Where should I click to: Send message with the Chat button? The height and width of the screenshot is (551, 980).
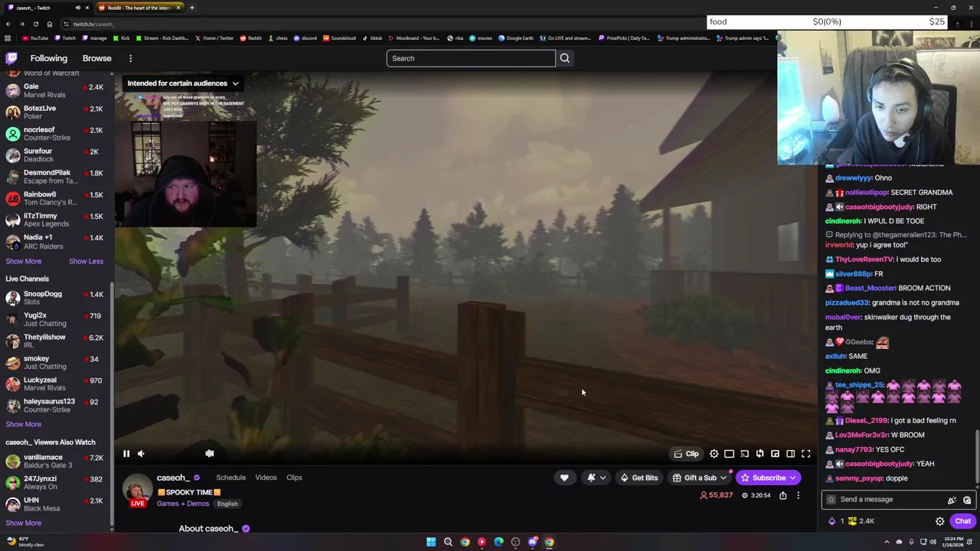click(962, 521)
